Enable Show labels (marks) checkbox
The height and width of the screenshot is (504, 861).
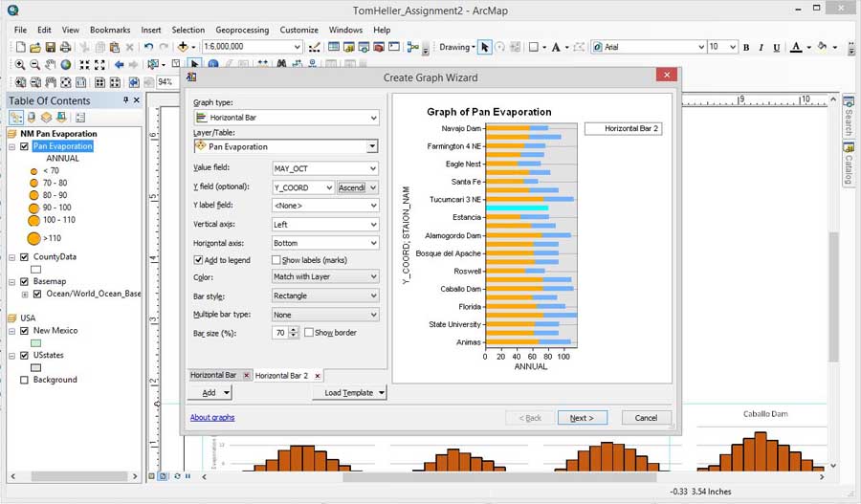[x=276, y=260]
